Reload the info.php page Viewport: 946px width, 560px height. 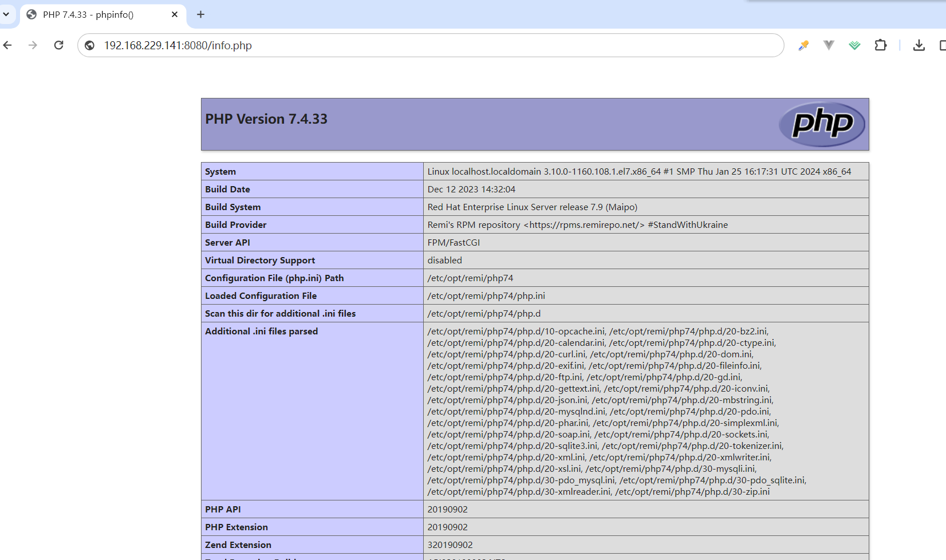(58, 45)
